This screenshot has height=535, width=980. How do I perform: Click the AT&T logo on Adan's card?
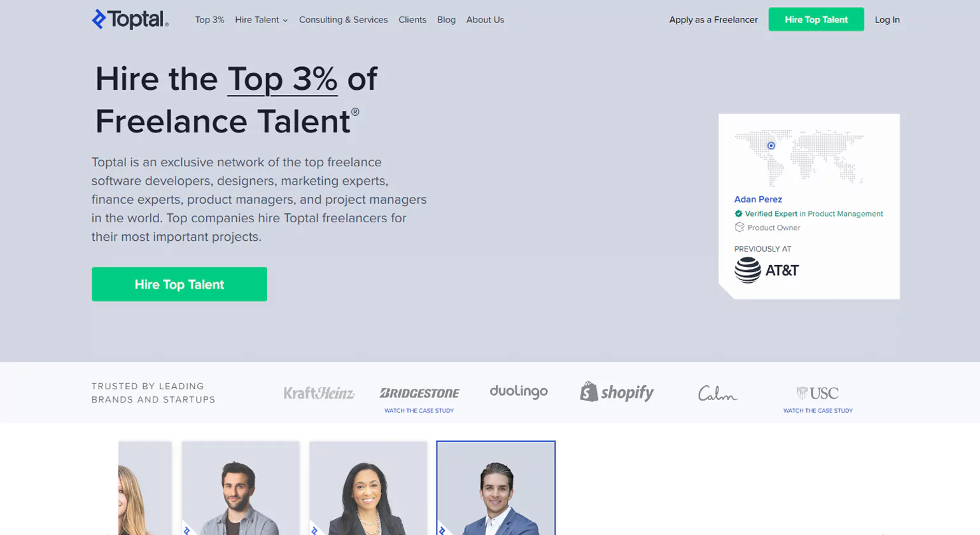767,271
